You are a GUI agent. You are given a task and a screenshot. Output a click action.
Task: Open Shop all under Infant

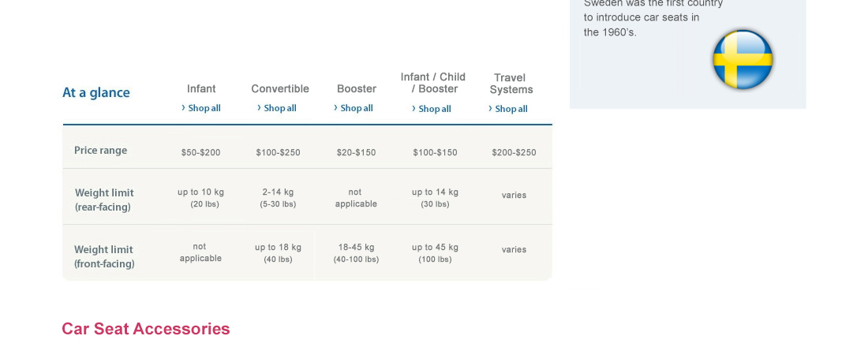click(x=204, y=108)
